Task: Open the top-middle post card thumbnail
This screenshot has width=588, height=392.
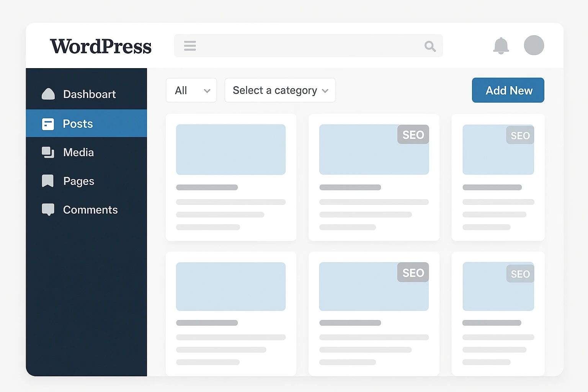Action: [374, 149]
